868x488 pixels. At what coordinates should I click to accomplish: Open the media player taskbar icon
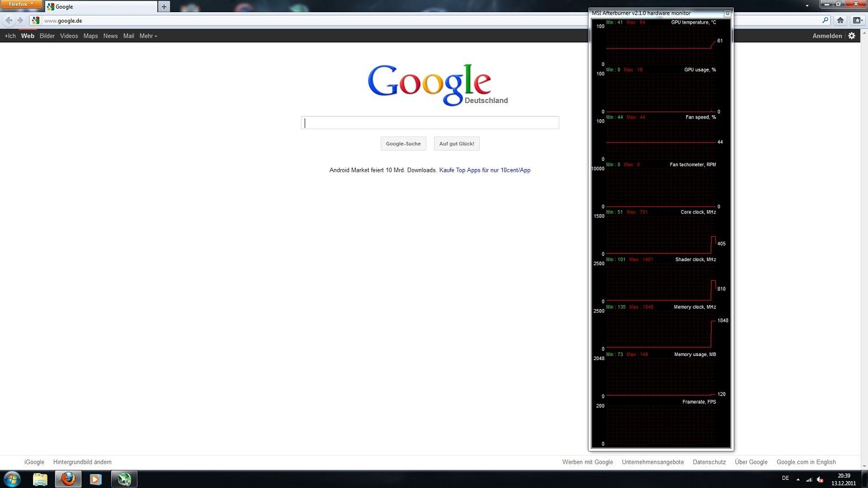(95, 479)
